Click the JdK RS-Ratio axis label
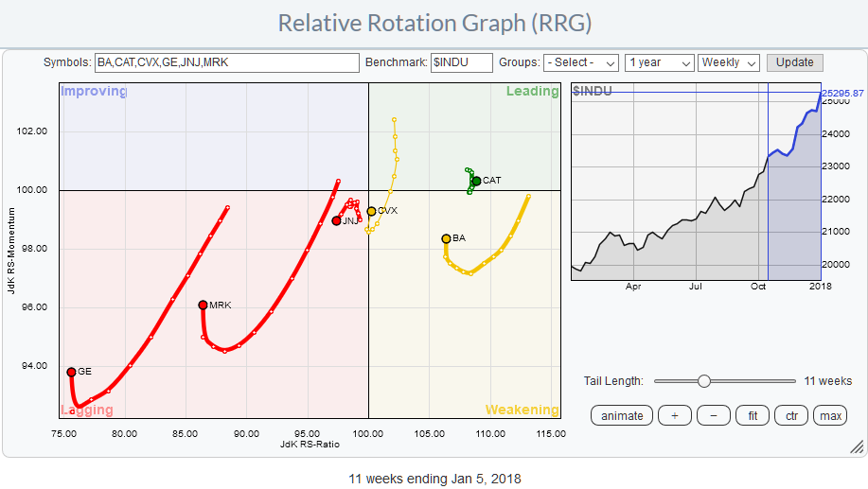 (x=310, y=445)
